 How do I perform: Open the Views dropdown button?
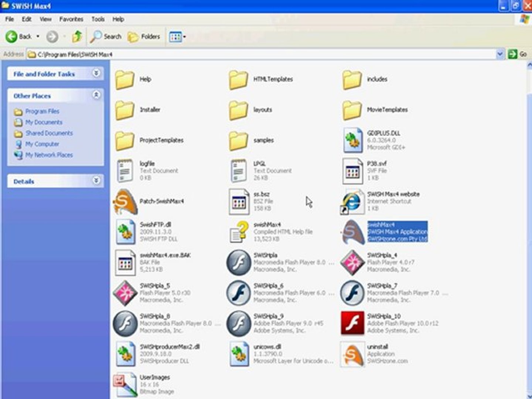click(x=177, y=37)
